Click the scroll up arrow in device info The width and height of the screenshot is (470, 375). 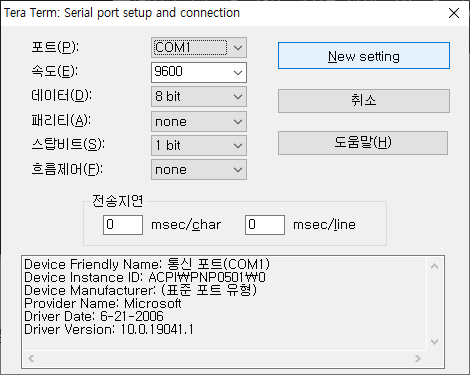pyautogui.click(x=434, y=266)
